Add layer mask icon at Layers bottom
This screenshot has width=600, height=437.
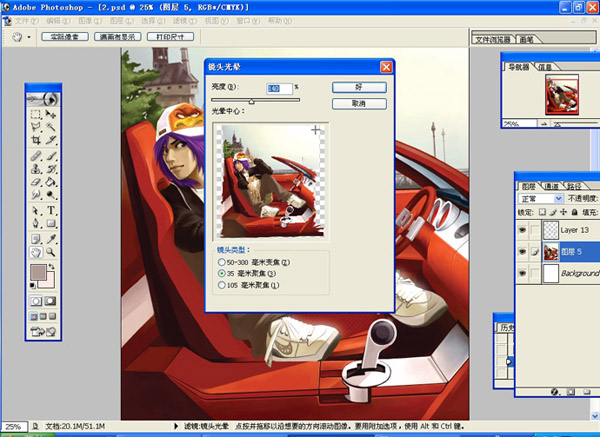(571, 392)
